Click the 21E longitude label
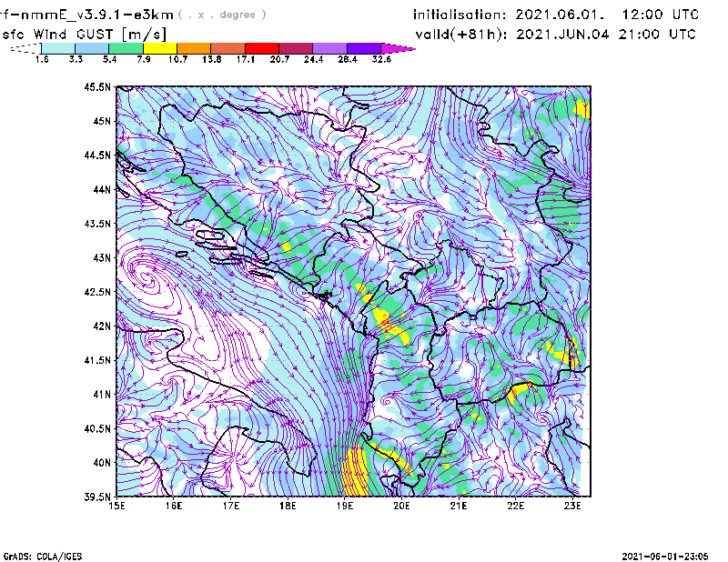Image resolution: width=728 pixels, height=562 pixels. click(459, 506)
